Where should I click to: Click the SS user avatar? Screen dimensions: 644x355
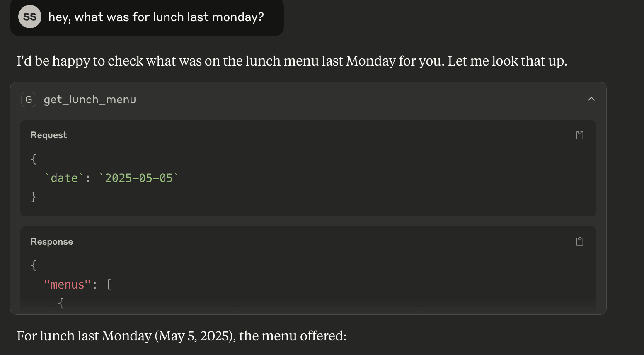(30, 17)
